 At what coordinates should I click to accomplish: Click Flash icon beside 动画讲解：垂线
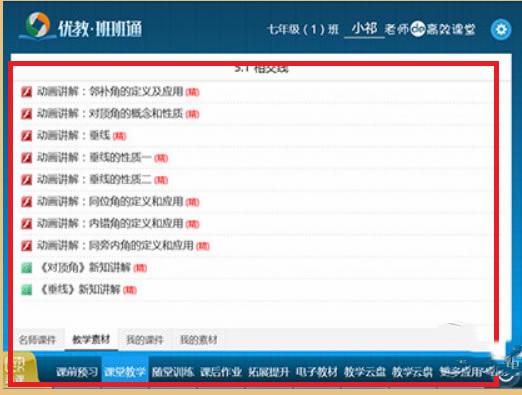(x=27, y=136)
